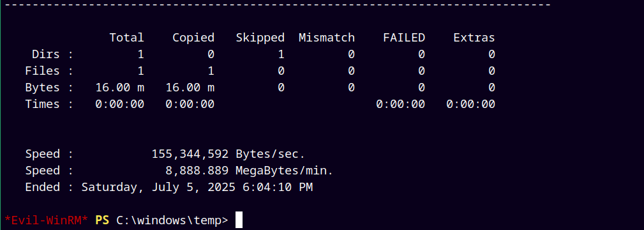Click the FAILED column header
644x230 pixels.
(404, 38)
